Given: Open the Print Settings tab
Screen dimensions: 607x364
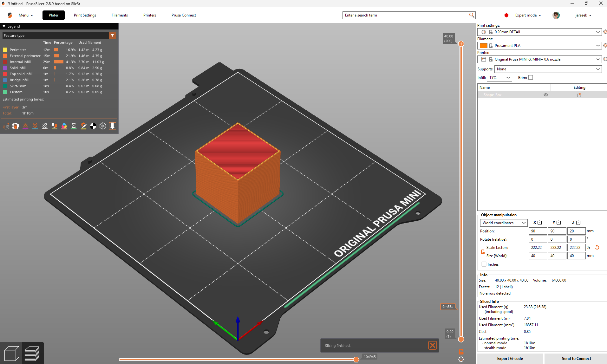Looking at the screenshot, I should pyautogui.click(x=85, y=15).
